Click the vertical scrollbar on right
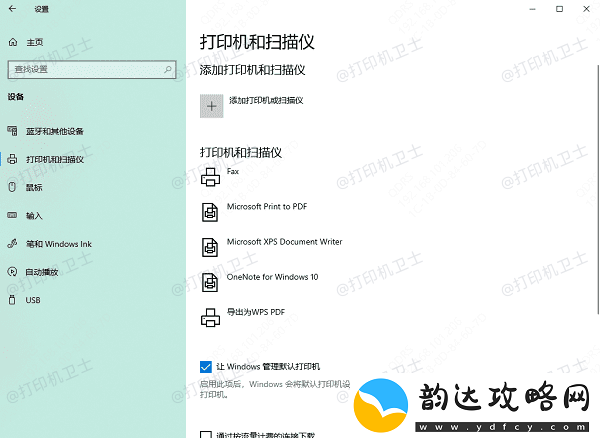The image size is (600, 438). (598, 189)
